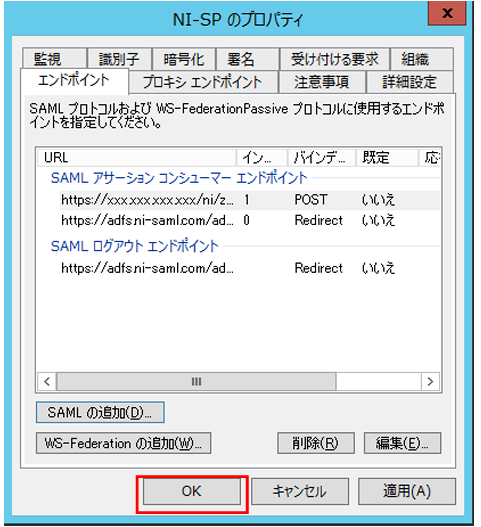The image size is (481, 527).
Task: Click the scrollbar right arrow
Action: click(430, 381)
